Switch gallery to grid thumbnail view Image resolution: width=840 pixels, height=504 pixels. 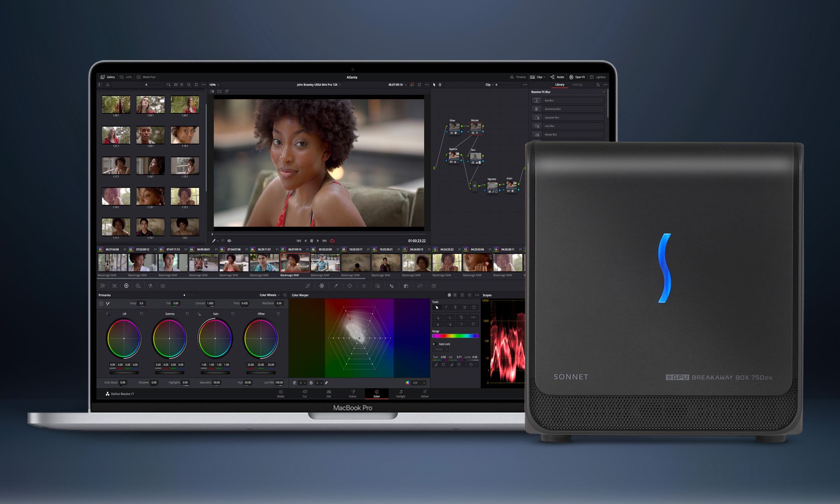click(x=176, y=84)
